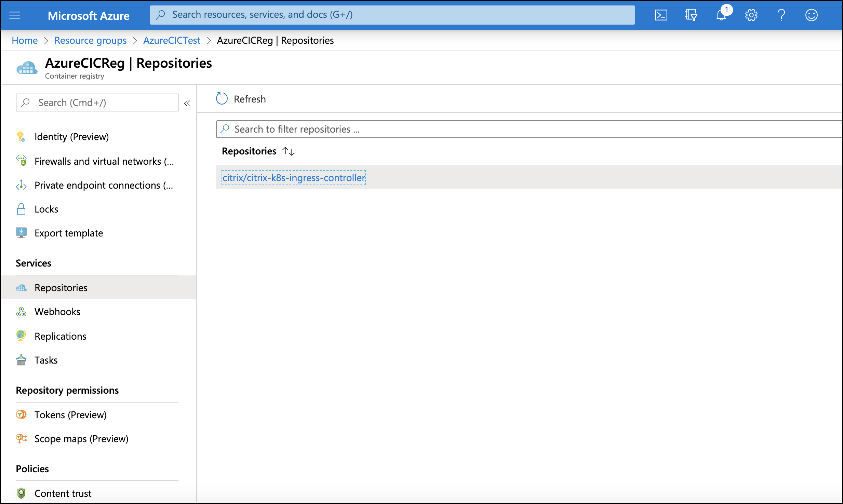Go to AzureCICTest breadcrumb
The image size is (843, 504).
click(172, 40)
